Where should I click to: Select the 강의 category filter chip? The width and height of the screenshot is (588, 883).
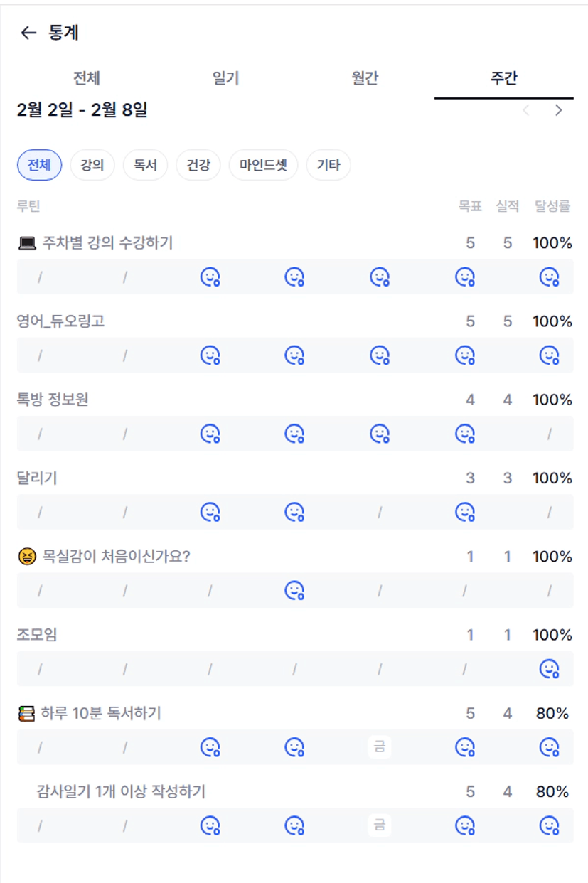click(x=92, y=166)
